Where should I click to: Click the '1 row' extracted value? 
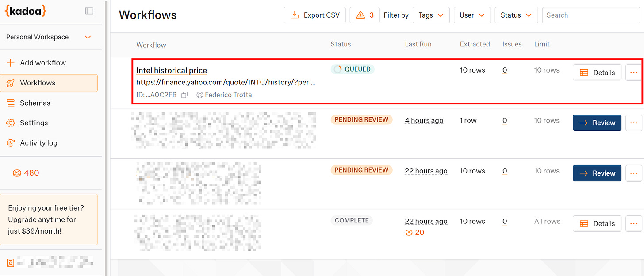[468, 120]
